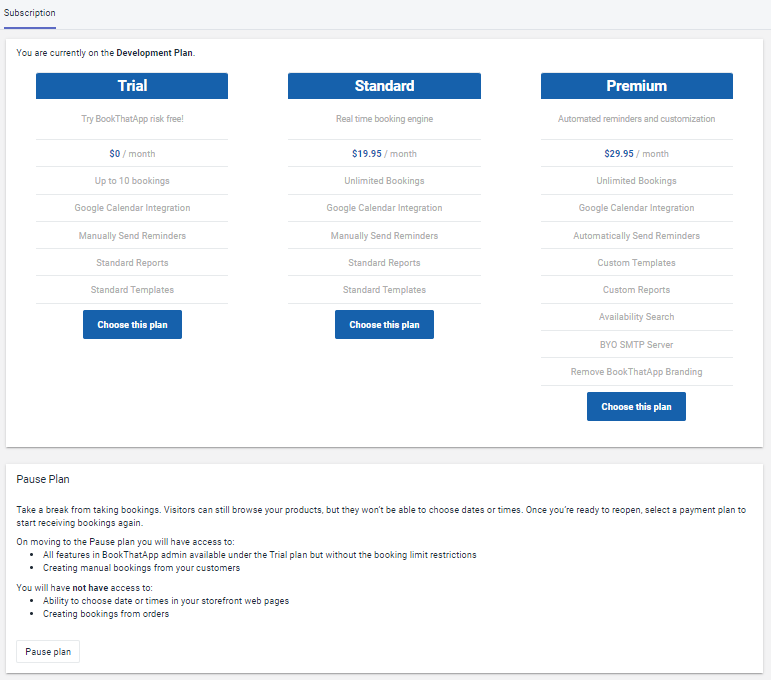Click 'Remove BookThatApp Branding' feature text
This screenshot has width=771, height=680.
(636, 372)
